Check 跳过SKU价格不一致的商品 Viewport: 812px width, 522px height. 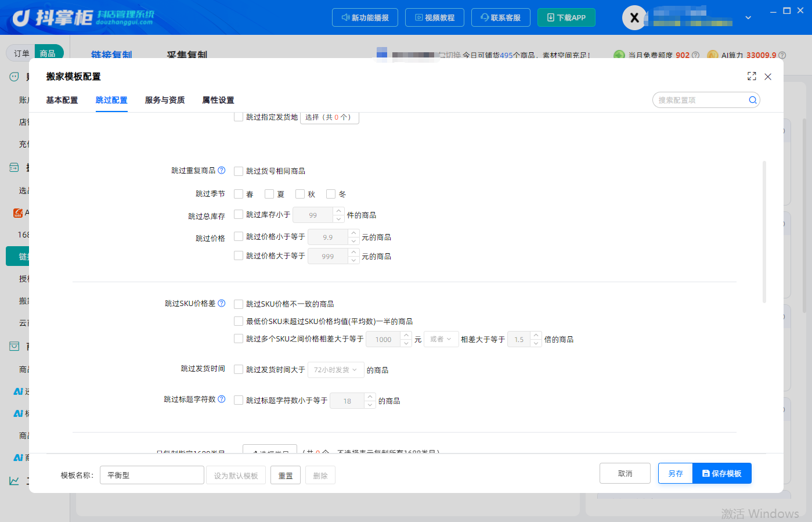pos(239,304)
